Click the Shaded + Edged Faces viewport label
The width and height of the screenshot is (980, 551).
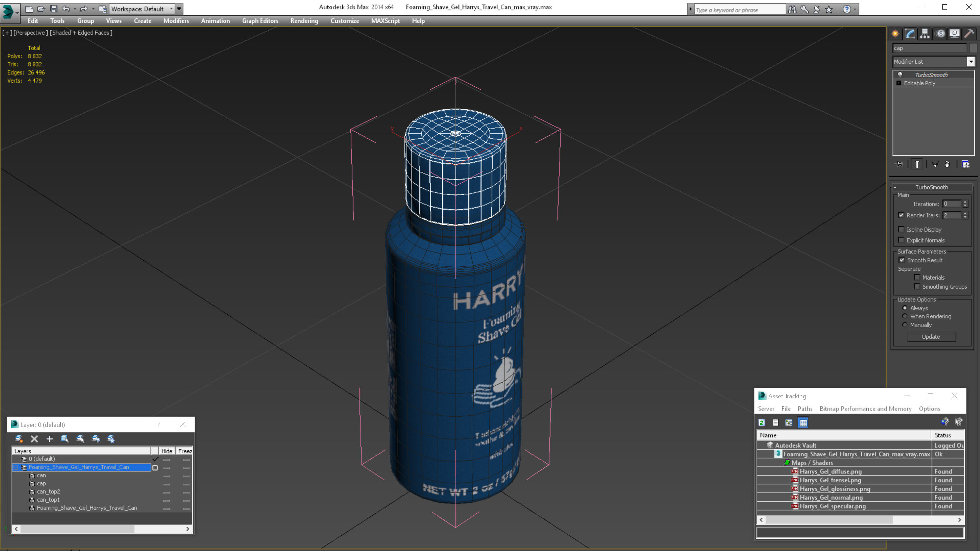point(81,33)
